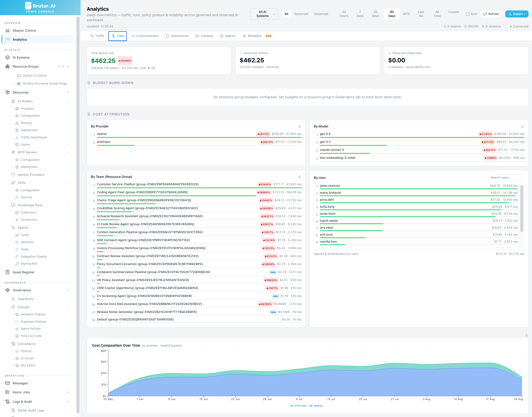Open Mission Control from sidebar
The height and width of the screenshot is (417, 532).
pyautogui.click(x=37, y=30)
